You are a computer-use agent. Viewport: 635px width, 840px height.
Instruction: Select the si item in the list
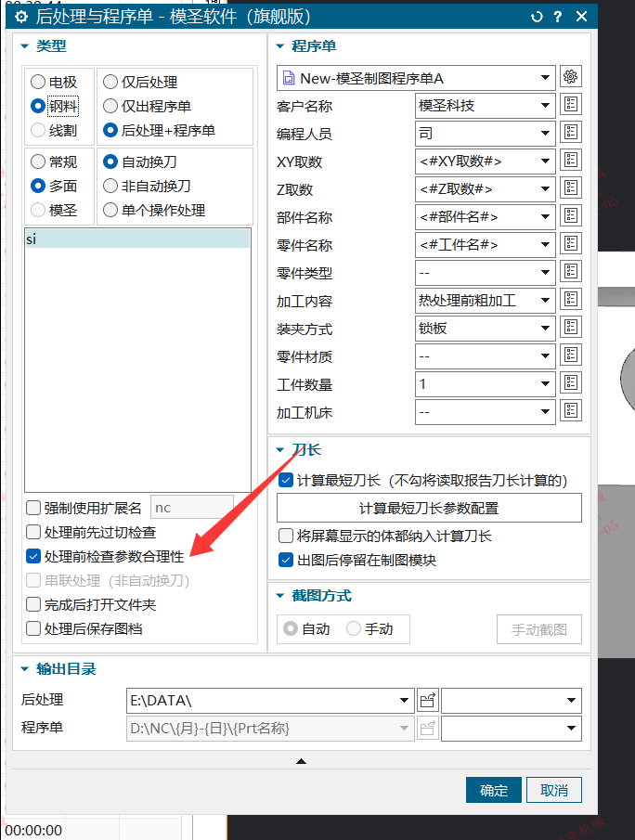[x=137, y=239]
